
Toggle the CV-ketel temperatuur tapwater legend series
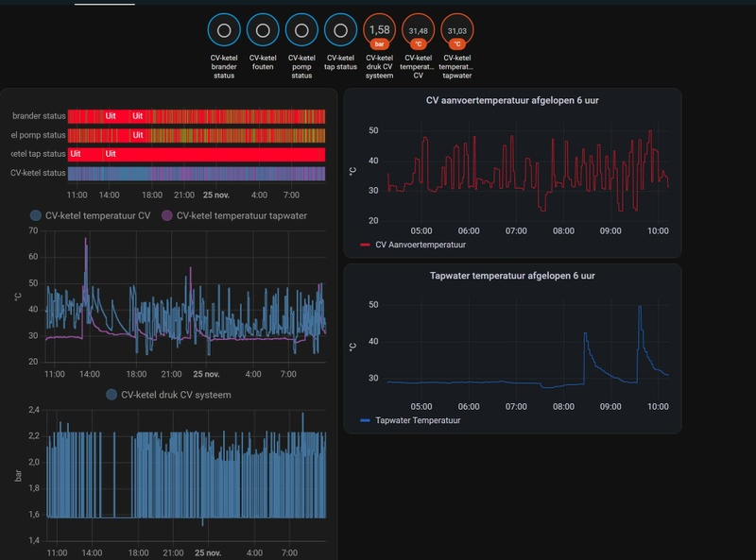coord(234,216)
